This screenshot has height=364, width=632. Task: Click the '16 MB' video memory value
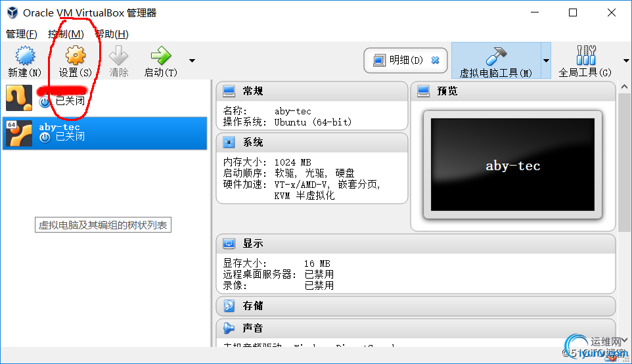pyautogui.click(x=317, y=263)
